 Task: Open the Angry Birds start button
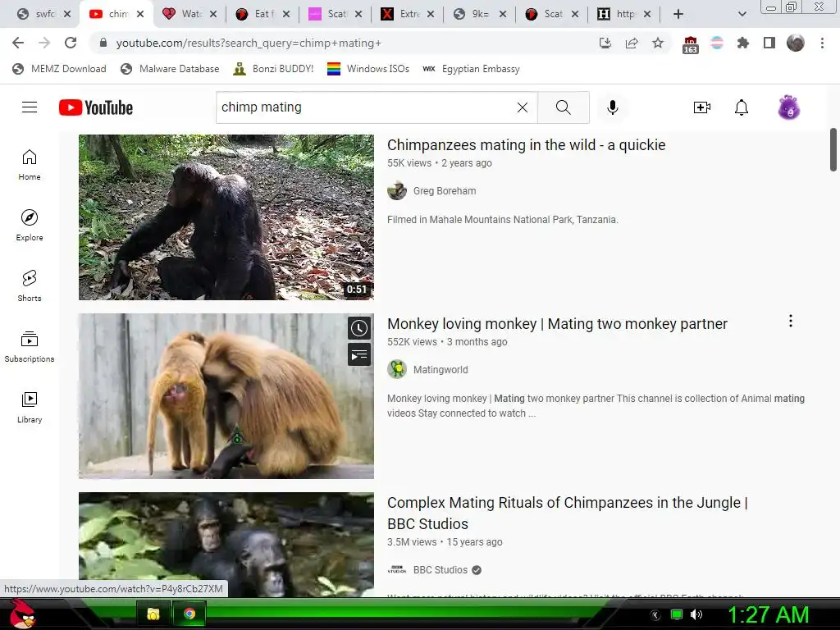pos(21,614)
